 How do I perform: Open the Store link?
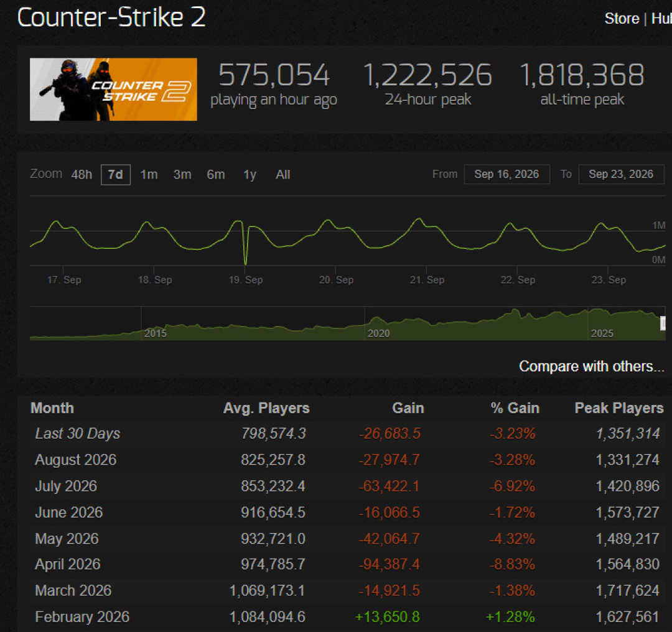coord(622,19)
